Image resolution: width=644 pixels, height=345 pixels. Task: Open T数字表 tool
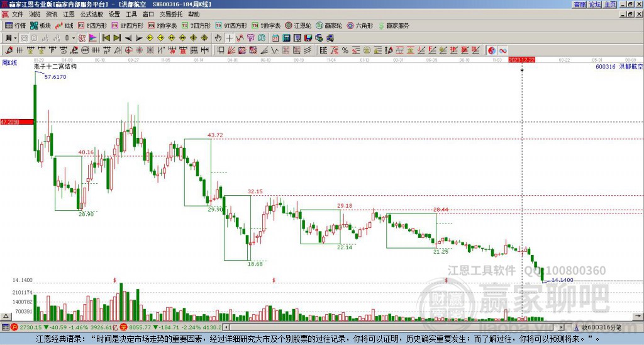click(x=266, y=25)
